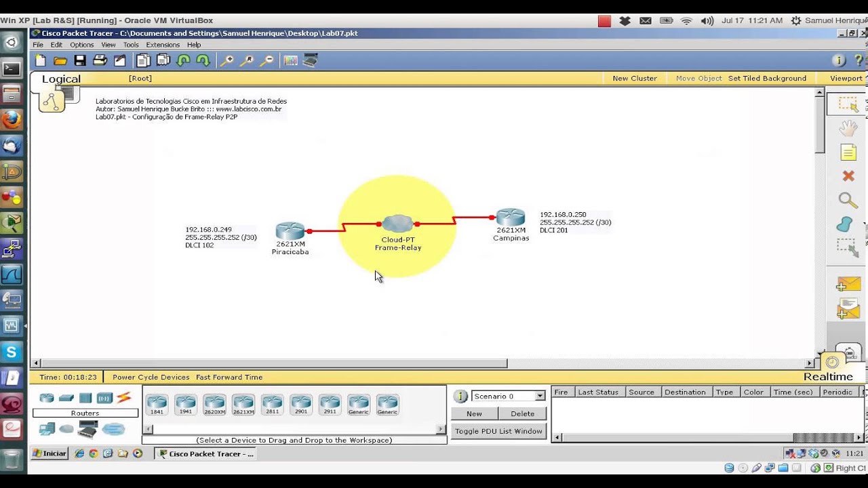Select the Routers device category icon
This screenshot has height=488, width=868.
pyautogui.click(x=47, y=398)
